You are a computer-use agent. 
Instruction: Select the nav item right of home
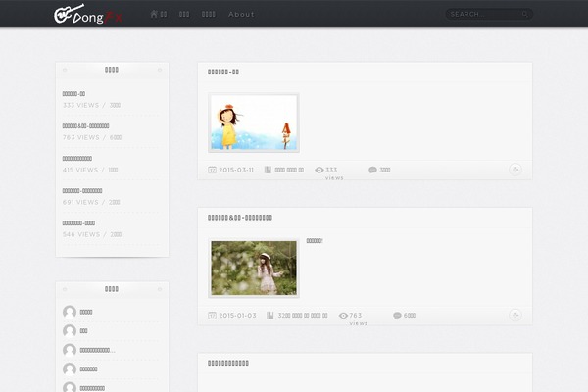point(184,15)
